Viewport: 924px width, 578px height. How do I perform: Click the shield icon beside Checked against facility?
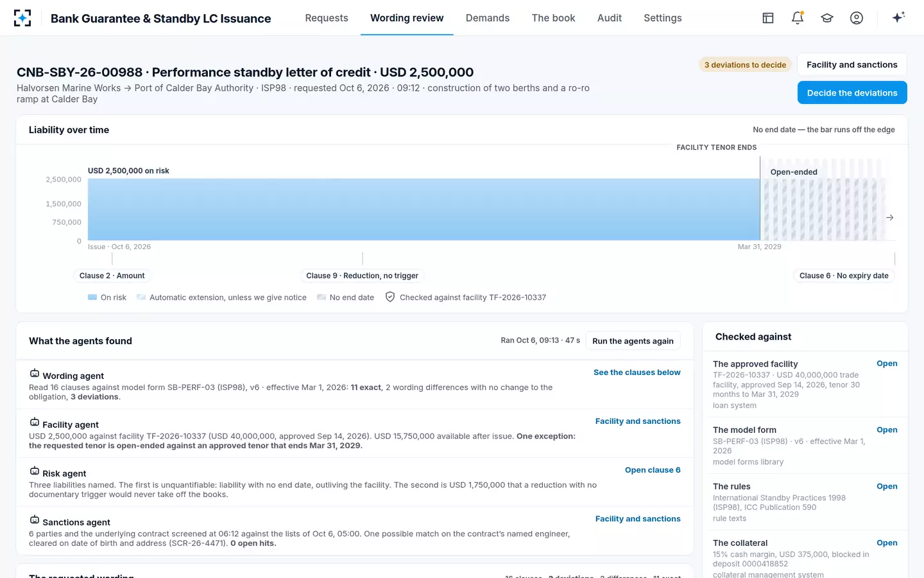tap(390, 297)
